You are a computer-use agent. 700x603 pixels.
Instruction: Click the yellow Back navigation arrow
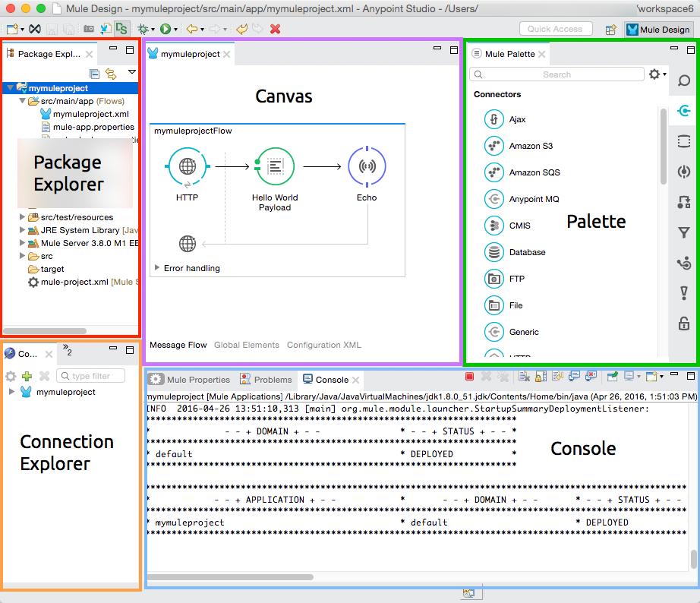[192, 29]
